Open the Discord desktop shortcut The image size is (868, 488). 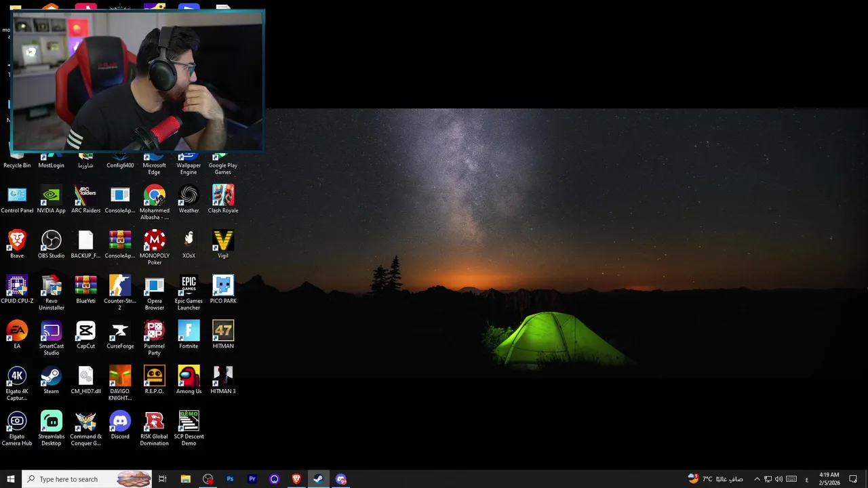[120, 426]
